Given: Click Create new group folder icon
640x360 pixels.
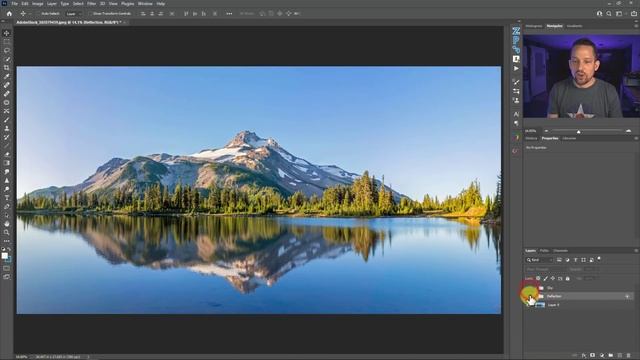Looking at the screenshot, I should 611,356.
